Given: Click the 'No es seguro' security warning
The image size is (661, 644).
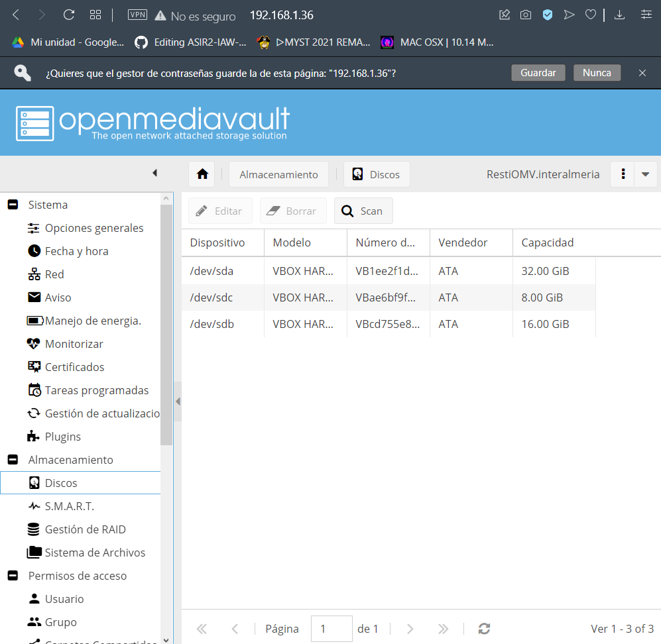Looking at the screenshot, I should click(195, 16).
